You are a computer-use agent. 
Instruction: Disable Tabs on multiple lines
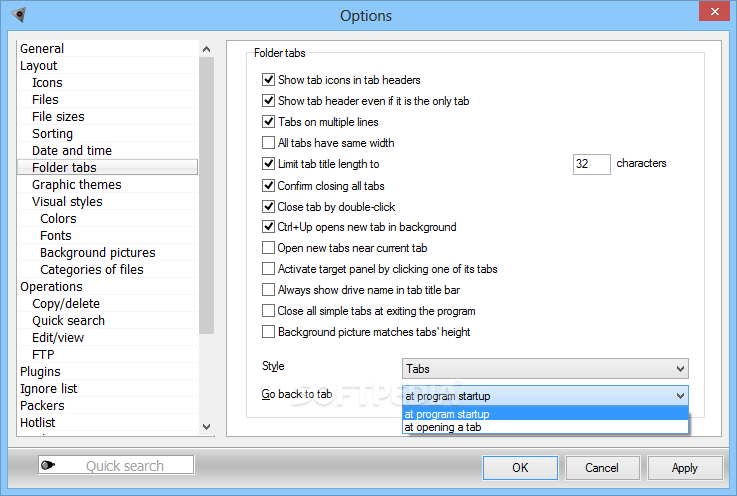pos(268,122)
